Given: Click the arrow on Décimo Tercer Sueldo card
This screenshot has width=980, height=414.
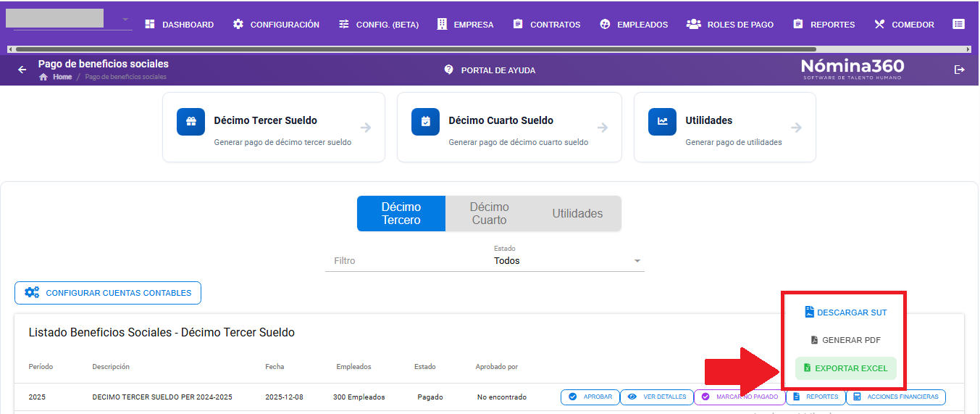Looking at the screenshot, I should 366,128.
